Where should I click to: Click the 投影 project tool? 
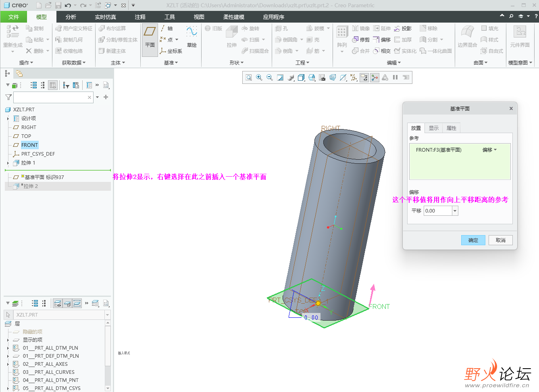[403, 28]
